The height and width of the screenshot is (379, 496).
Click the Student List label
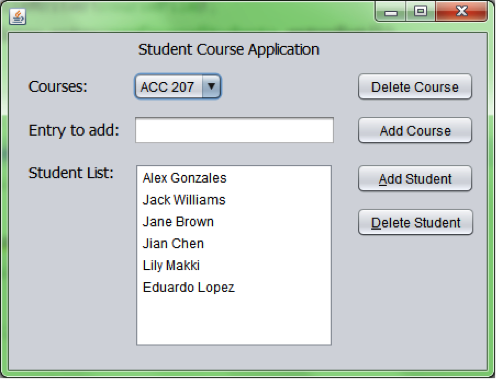[71, 173]
